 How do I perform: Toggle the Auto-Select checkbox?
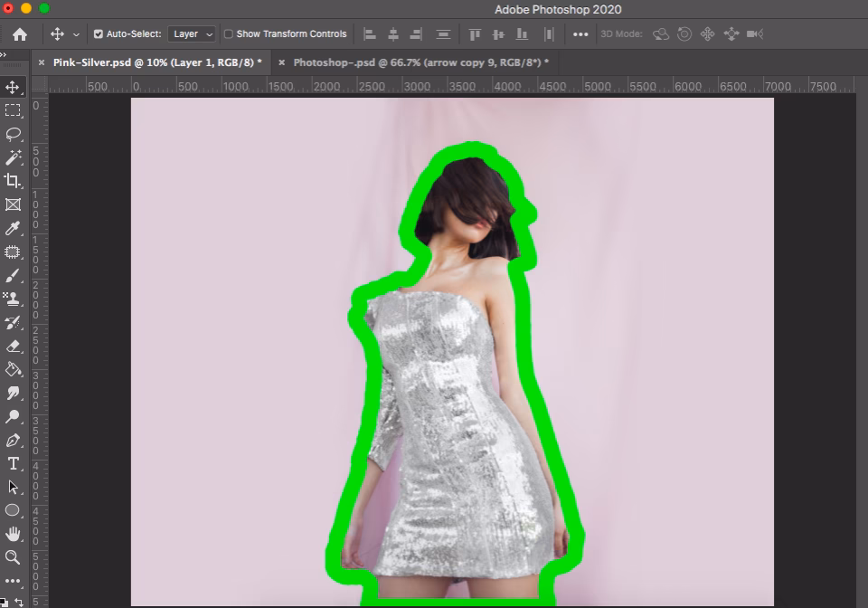coord(97,33)
